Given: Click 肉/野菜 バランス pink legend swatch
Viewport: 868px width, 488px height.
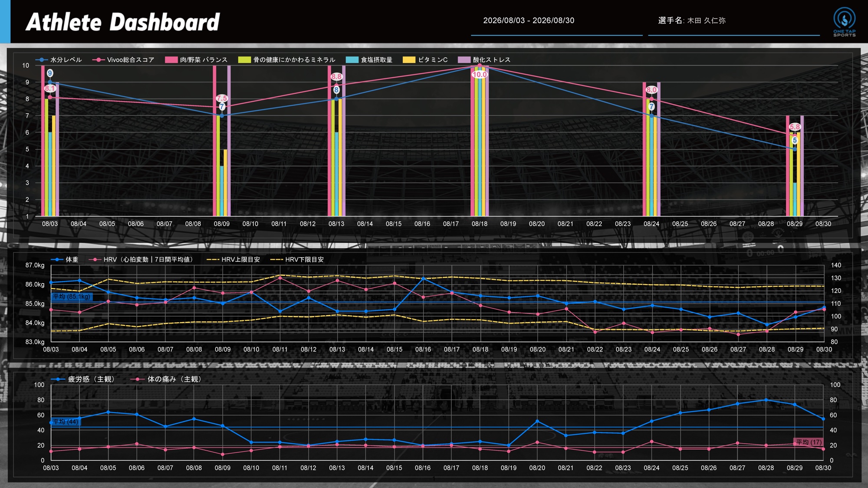Looking at the screenshot, I should point(171,60).
